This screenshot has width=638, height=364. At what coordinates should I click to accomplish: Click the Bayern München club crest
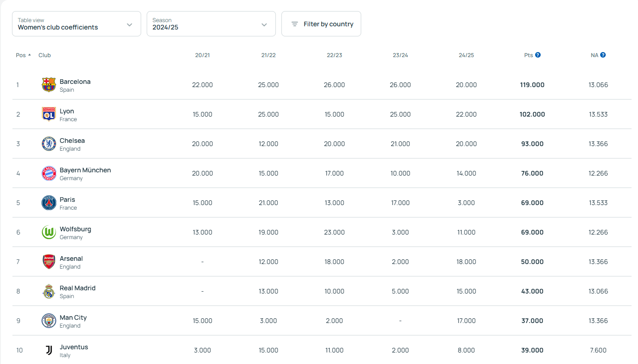(x=49, y=173)
